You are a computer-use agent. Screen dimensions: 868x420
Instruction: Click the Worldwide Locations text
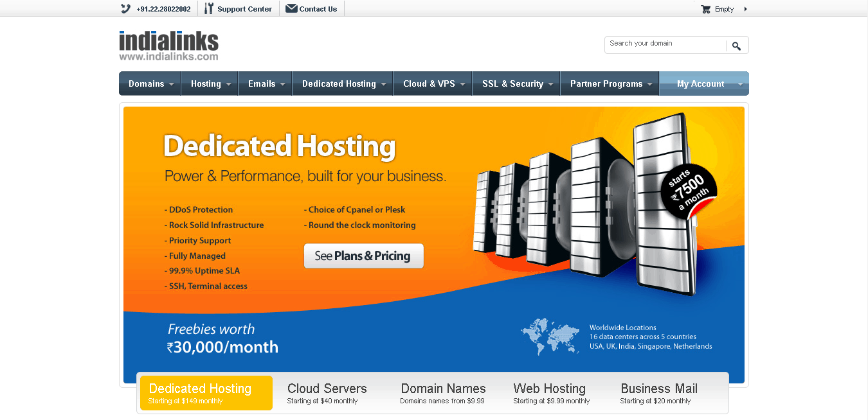click(623, 328)
